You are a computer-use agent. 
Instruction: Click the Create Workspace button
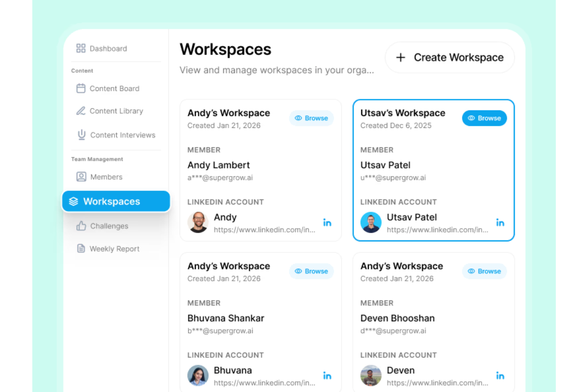[x=449, y=58]
